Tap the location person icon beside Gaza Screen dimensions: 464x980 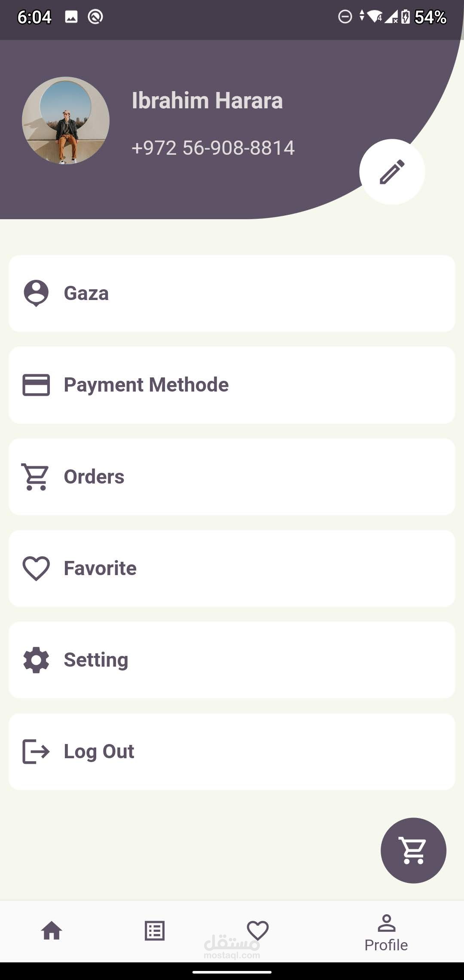tap(36, 293)
